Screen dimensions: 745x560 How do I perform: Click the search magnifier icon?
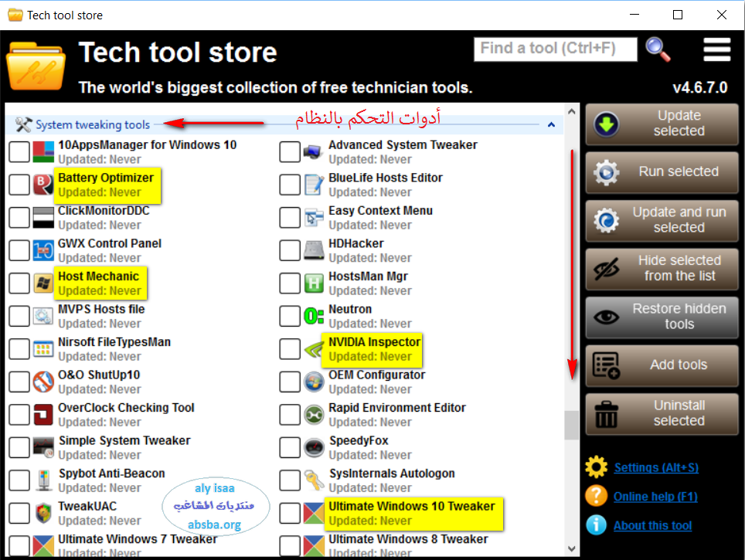pos(658,49)
